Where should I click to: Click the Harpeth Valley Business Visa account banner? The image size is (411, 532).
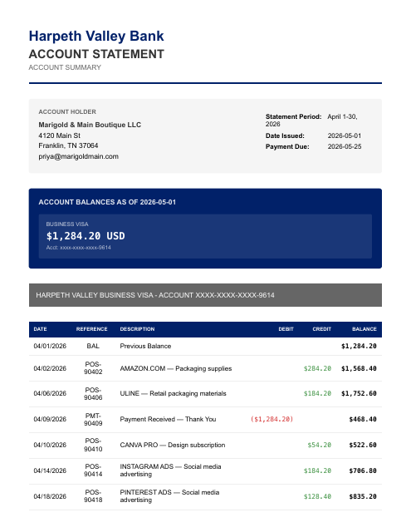pos(205,295)
